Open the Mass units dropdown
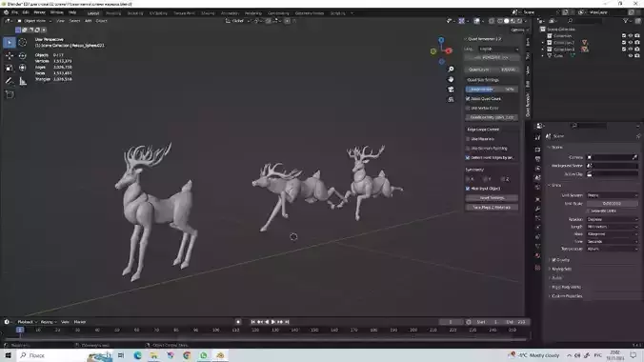This screenshot has width=644, height=362. (613, 234)
